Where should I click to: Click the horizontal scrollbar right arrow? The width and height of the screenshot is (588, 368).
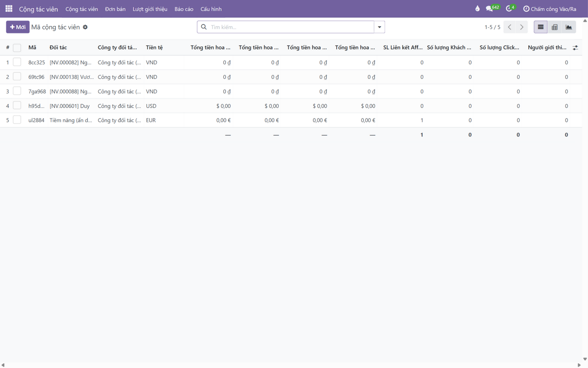[579, 365]
